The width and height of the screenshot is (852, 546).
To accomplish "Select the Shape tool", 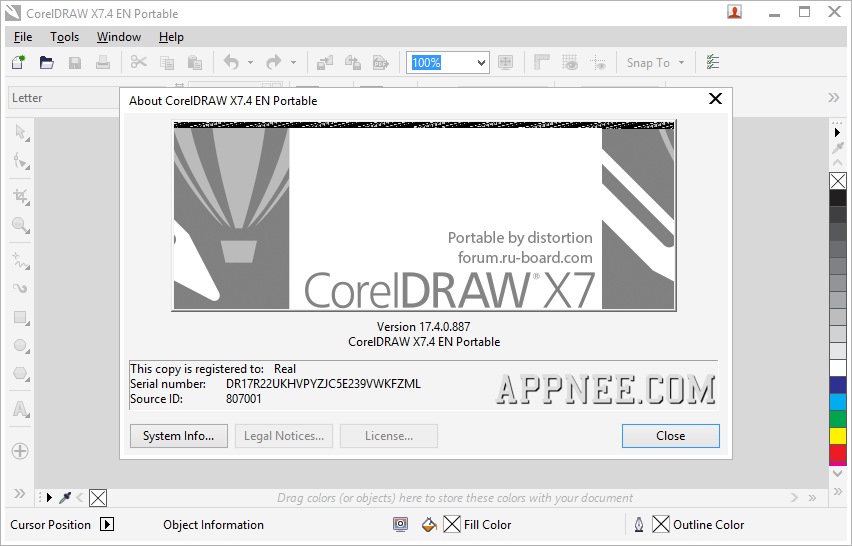I will 21,161.
